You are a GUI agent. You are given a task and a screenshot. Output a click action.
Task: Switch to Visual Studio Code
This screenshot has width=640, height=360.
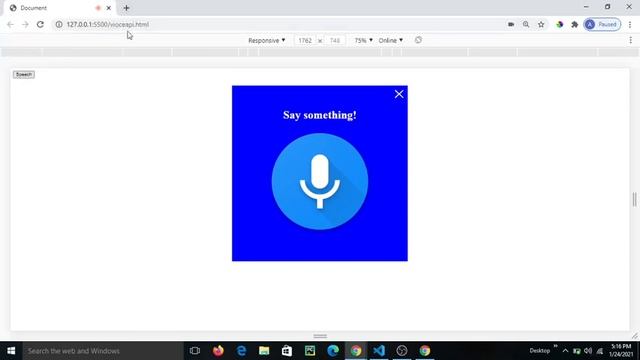pyautogui.click(x=379, y=351)
